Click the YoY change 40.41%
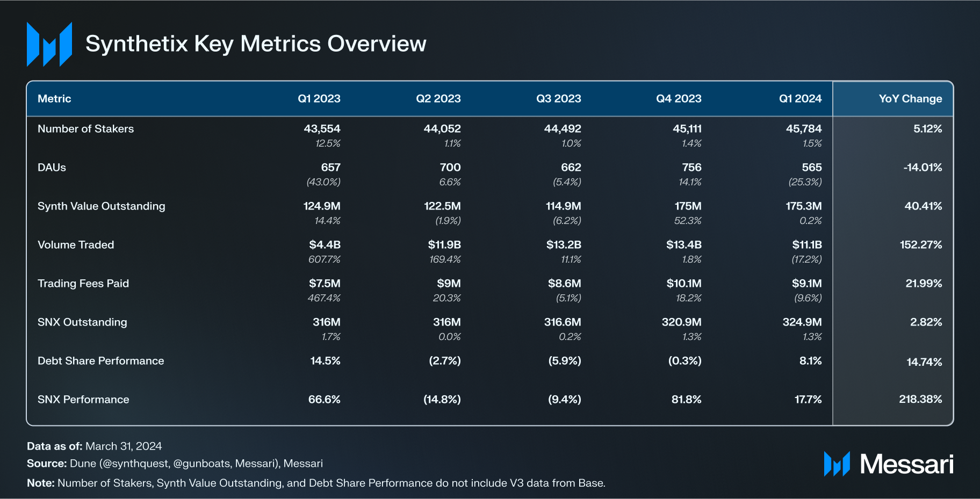Image resolution: width=980 pixels, height=499 pixels. tap(924, 206)
